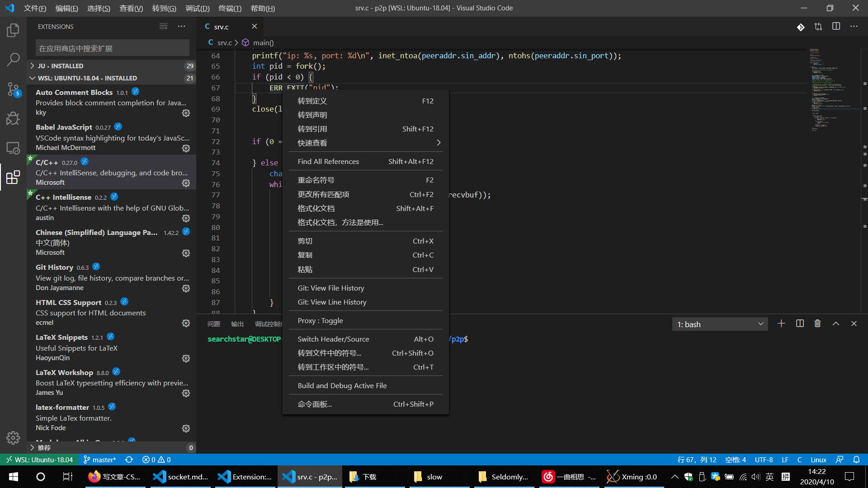868x488 pixels.
Task: Open the 1: bash terminal selector dropdown
Action: click(x=719, y=324)
